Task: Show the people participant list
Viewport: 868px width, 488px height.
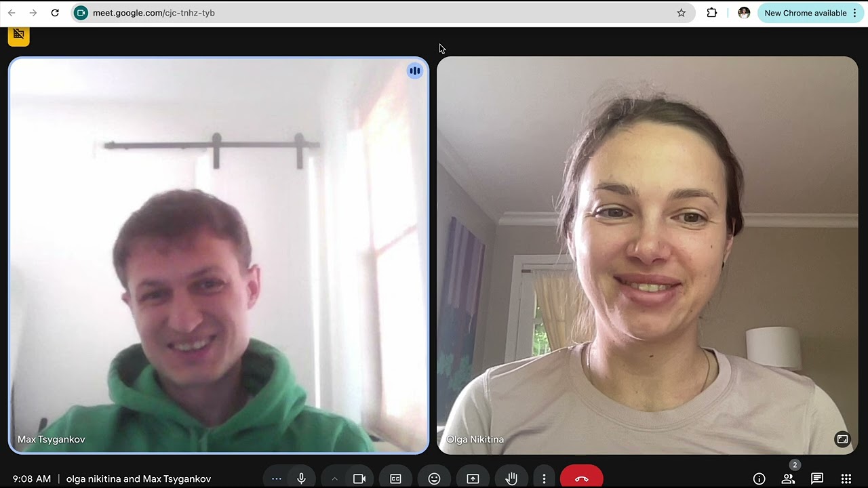Action: [788, 479]
